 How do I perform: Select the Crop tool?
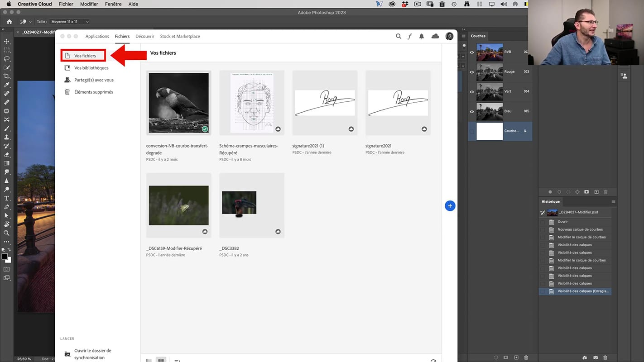[x=6, y=76]
